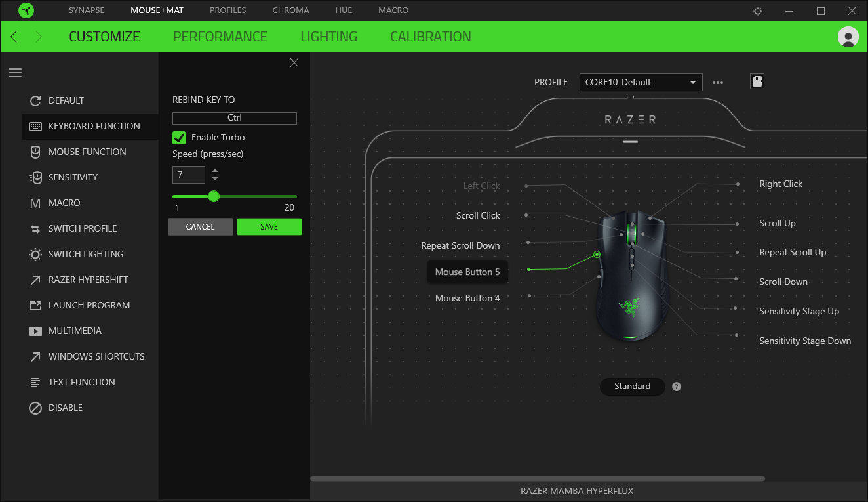Open the user account avatar
This screenshot has height=502, width=868.
tap(848, 37)
